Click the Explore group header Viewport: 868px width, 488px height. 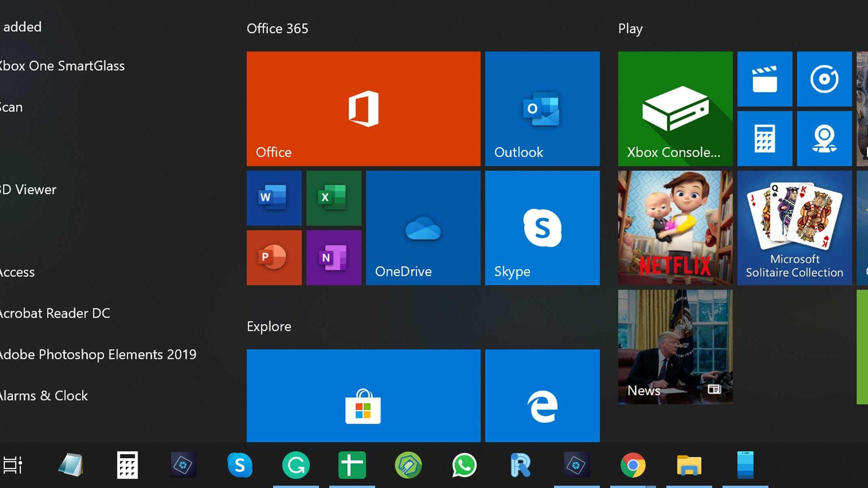click(269, 327)
